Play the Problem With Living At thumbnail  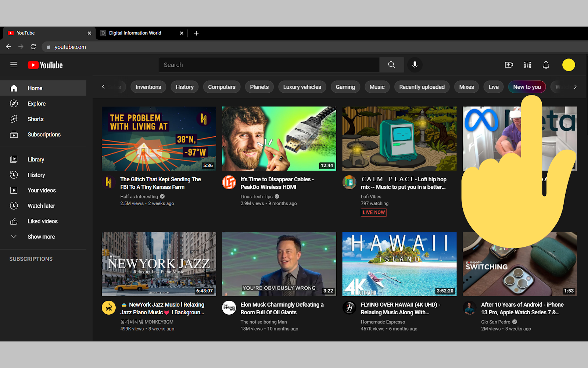(159, 139)
